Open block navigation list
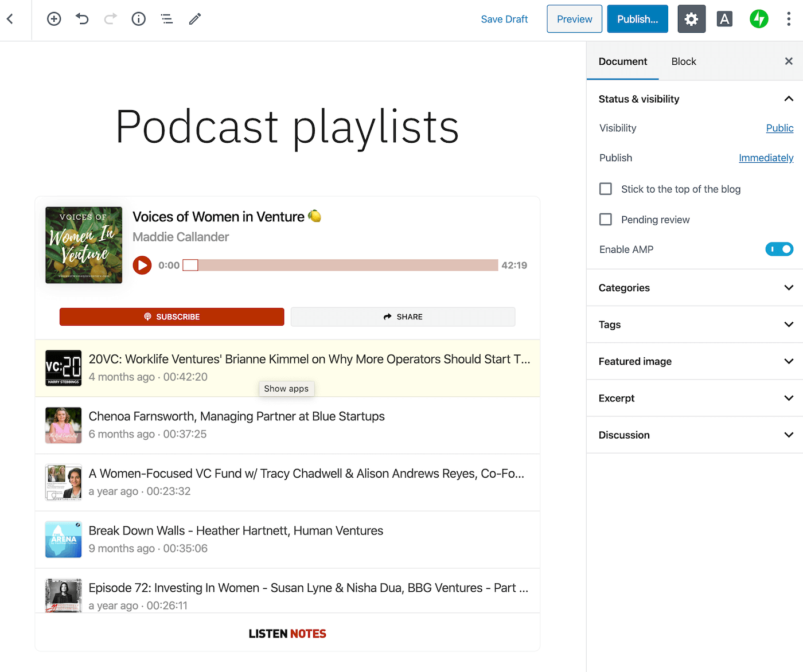 click(167, 19)
